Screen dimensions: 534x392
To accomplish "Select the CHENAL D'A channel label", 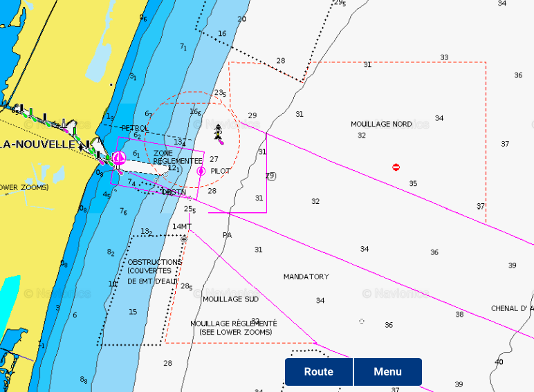I will [x=512, y=308].
